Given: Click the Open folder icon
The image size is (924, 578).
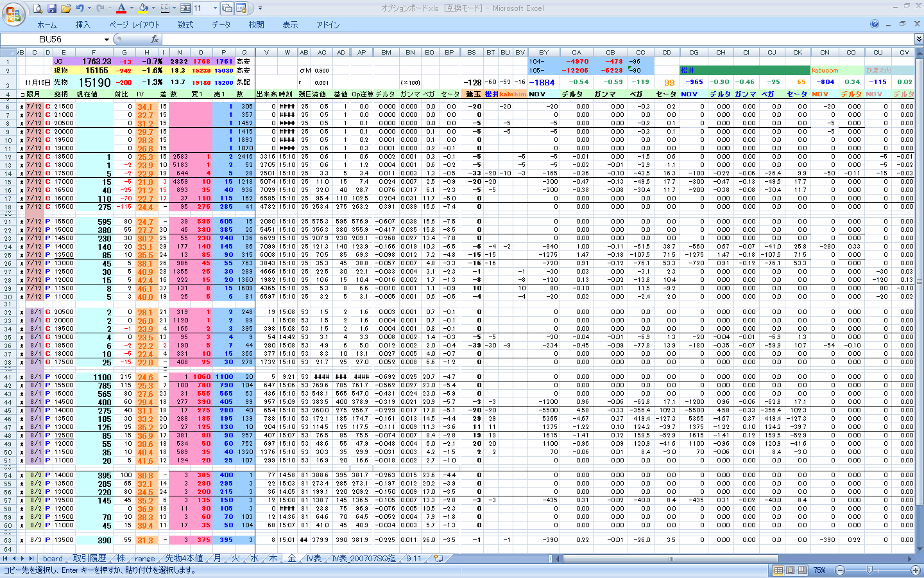Looking at the screenshot, I should click(x=66, y=8).
